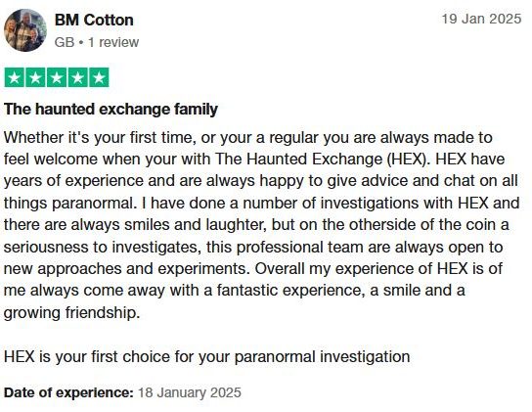Click the 'Date of experience:' bold label
Image resolution: width=532 pixels, height=412 pixels.
point(68,392)
